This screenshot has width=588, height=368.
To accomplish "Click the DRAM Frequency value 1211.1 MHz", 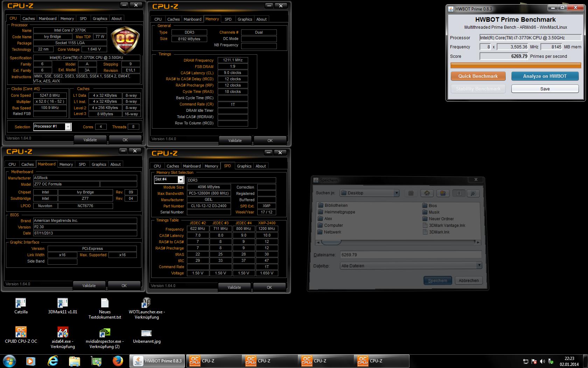I will tap(233, 60).
